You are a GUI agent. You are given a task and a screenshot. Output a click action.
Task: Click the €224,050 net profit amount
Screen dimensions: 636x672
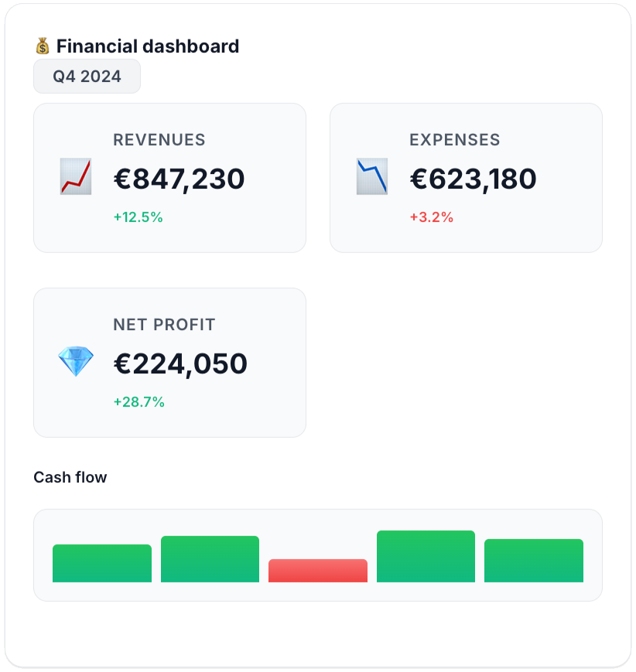tap(180, 363)
